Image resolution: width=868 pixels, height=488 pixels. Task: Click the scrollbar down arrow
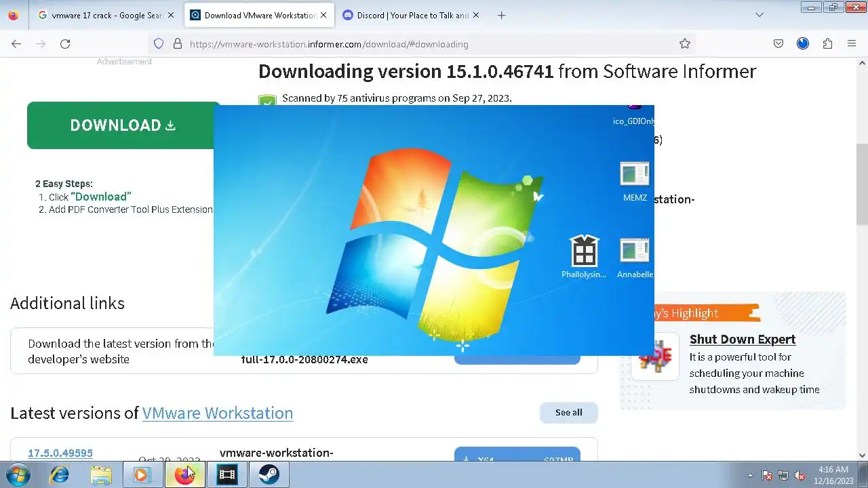coord(862,455)
